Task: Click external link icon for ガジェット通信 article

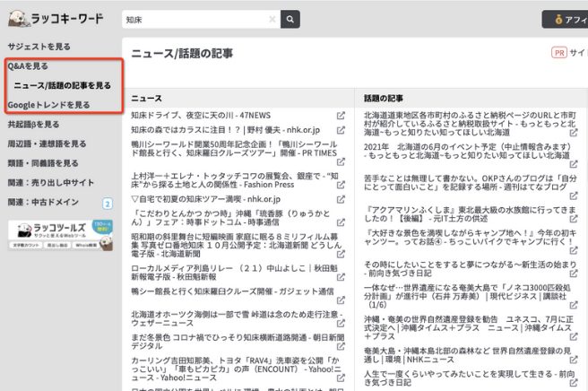Action: coord(341,300)
